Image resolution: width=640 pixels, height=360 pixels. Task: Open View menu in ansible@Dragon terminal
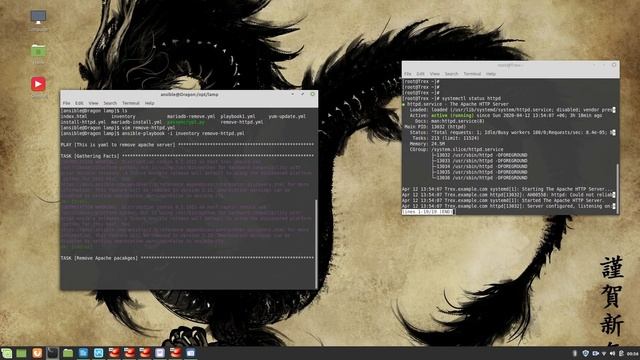click(93, 103)
